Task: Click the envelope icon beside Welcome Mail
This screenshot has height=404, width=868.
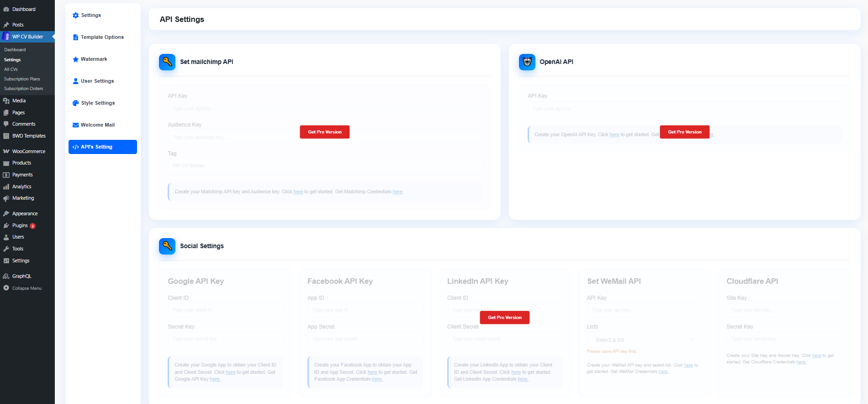Action: (76, 125)
